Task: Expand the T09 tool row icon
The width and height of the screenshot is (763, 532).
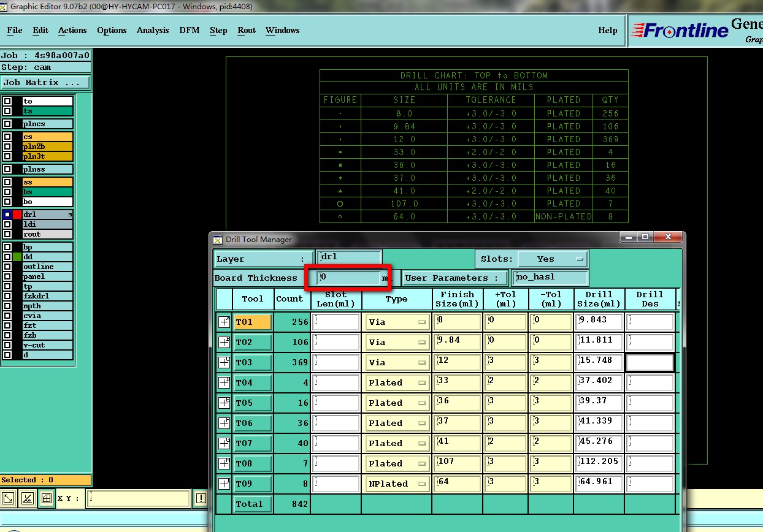Action: 224,484
